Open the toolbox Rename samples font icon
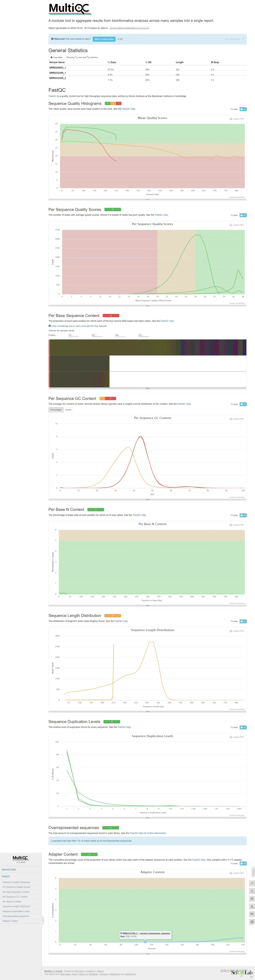This screenshot has height=980, width=255. (x=252, y=891)
